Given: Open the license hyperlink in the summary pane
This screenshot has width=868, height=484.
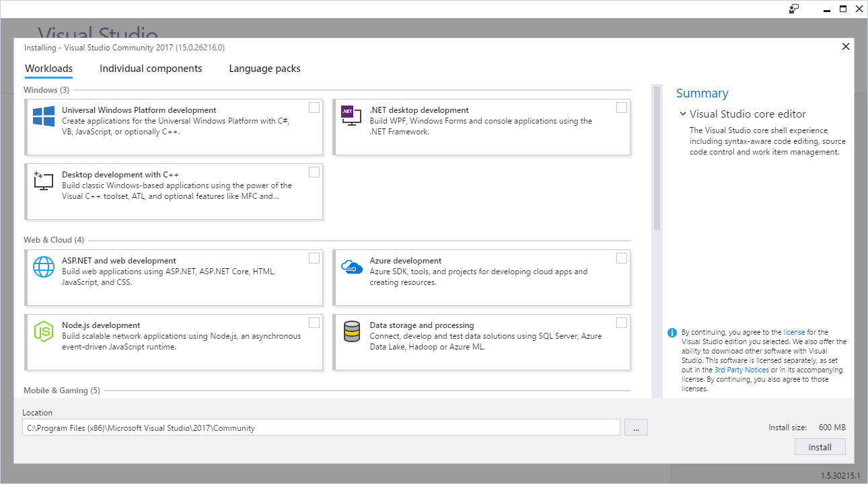Looking at the screenshot, I should pyautogui.click(x=794, y=331).
